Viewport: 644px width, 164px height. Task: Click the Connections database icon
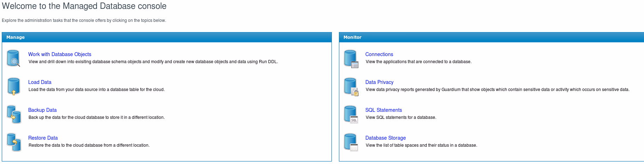[x=351, y=59]
